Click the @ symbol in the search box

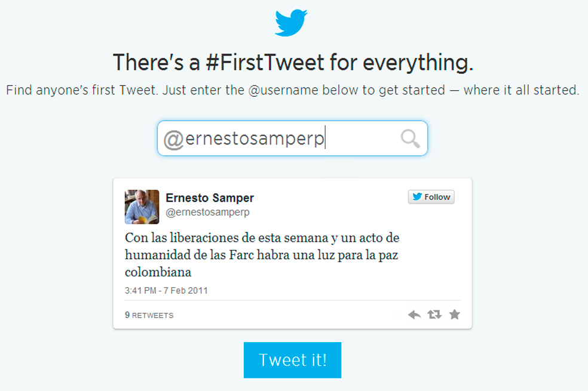173,139
